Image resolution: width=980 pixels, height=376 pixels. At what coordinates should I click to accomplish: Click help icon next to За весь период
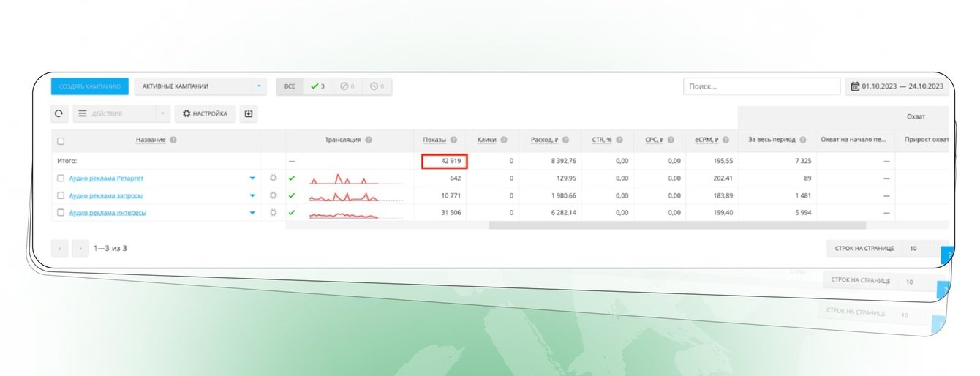point(803,140)
